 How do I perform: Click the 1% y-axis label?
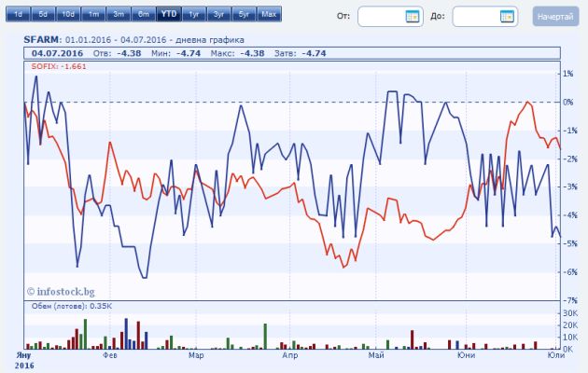click(x=567, y=74)
